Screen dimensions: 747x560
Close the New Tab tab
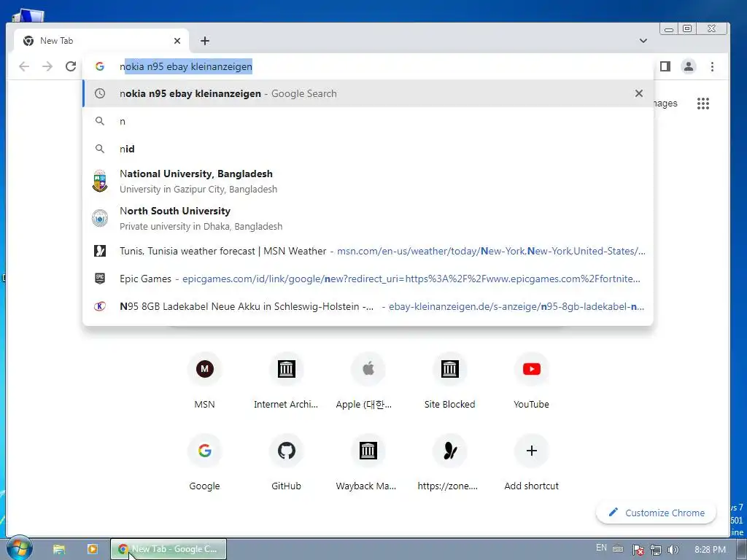coord(177,41)
